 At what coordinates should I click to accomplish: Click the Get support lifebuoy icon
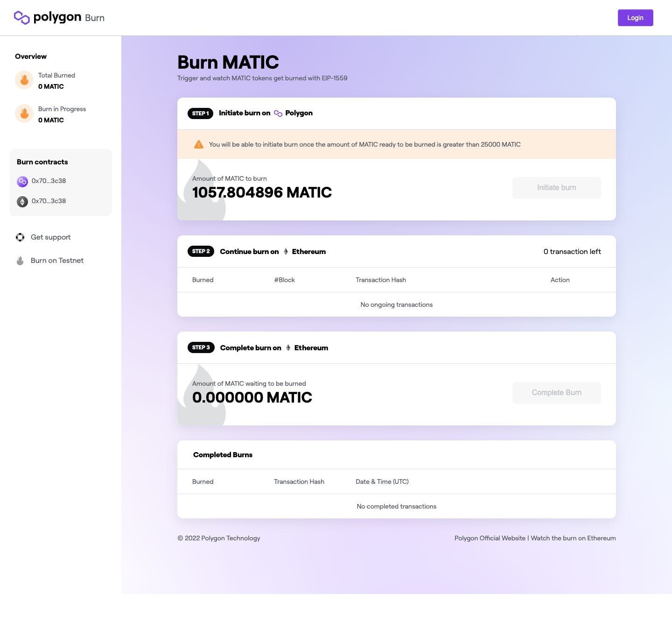[x=20, y=237]
